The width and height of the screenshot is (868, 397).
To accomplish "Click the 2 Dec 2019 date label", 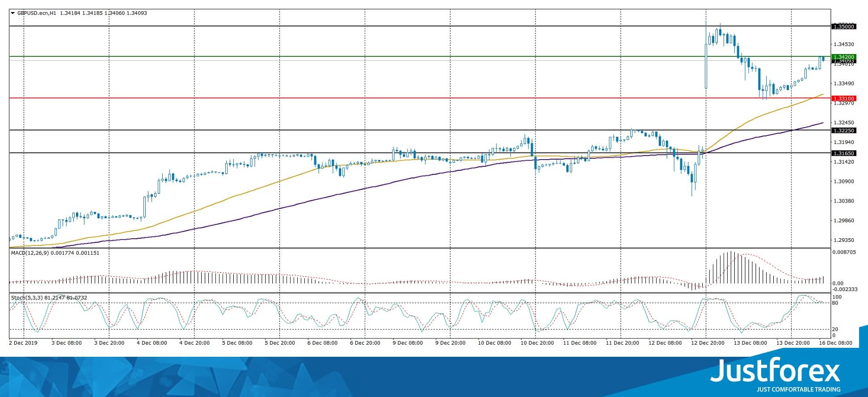I will point(24,343).
